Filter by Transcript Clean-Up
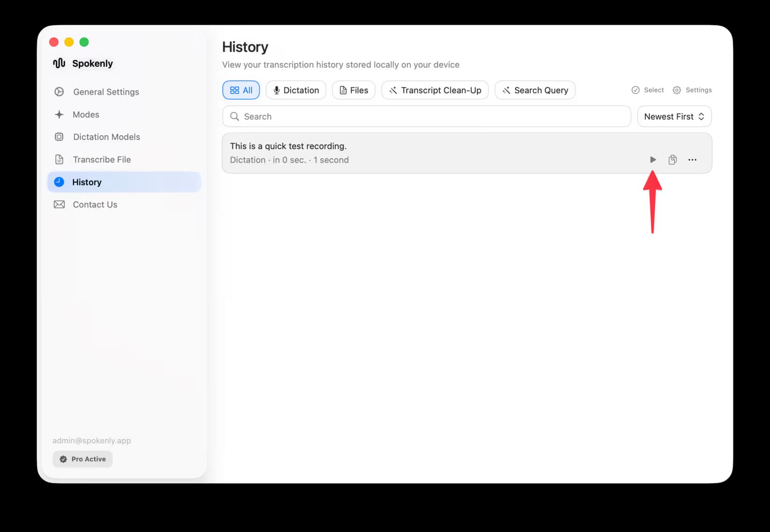770x532 pixels. 435,90
